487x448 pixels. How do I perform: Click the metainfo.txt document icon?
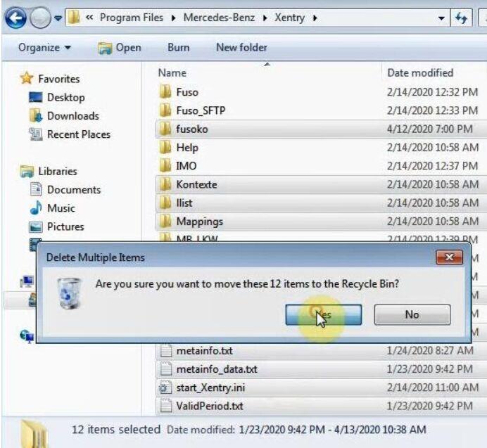165,350
